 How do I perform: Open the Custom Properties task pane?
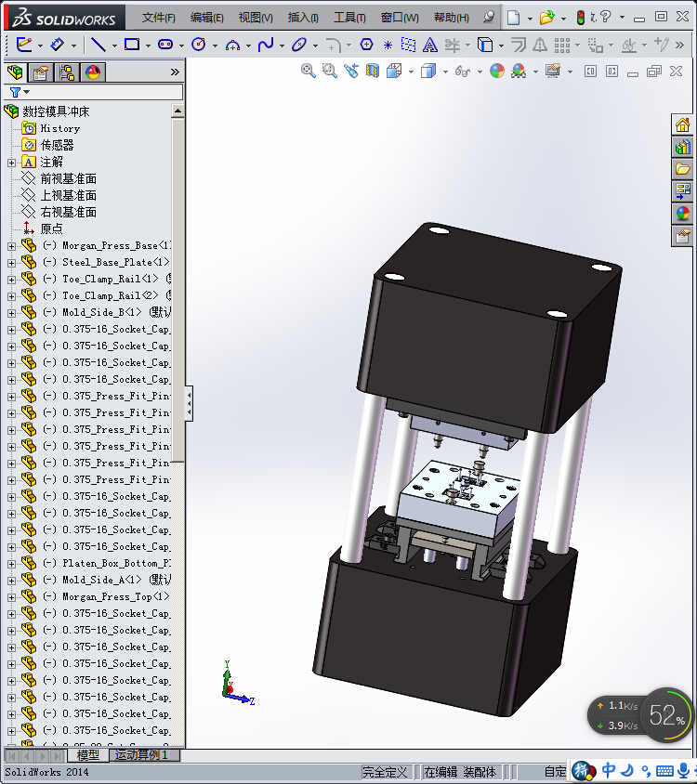tap(682, 236)
